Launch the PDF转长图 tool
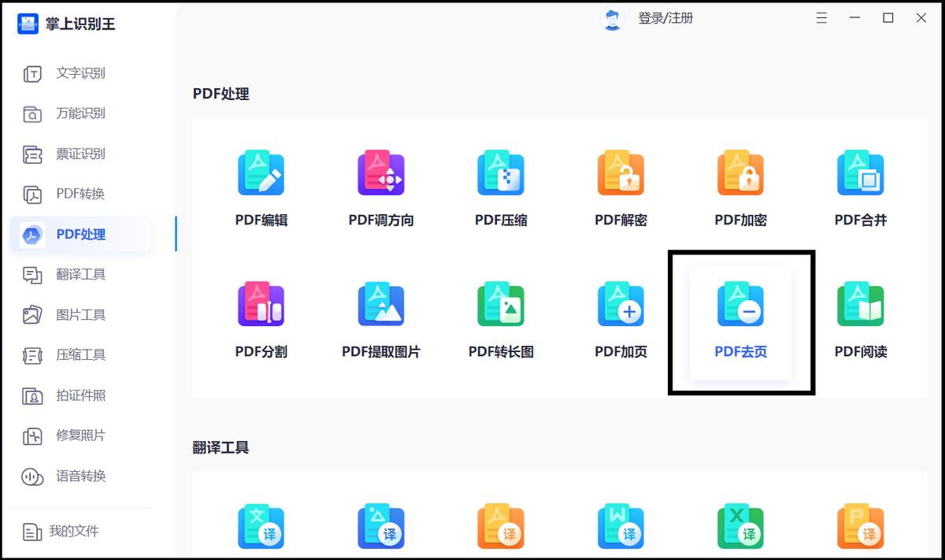 tap(500, 315)
